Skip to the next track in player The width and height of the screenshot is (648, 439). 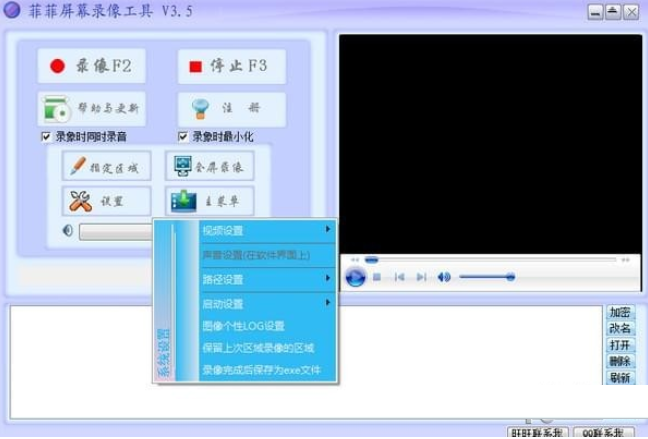(x=421, y=277)
